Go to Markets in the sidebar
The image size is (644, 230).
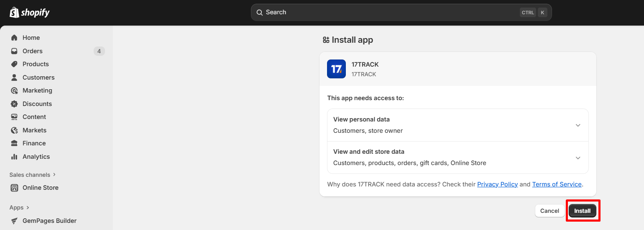34,130
